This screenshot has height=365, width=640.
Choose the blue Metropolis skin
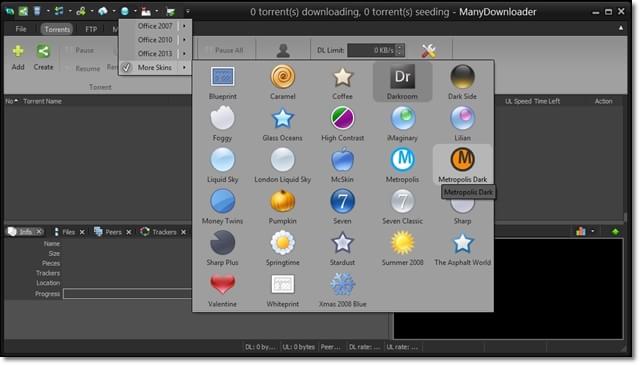402,160
